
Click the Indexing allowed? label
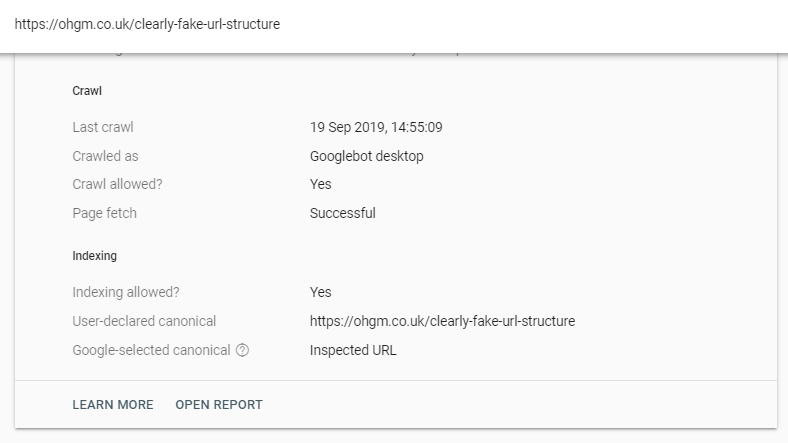[126, 292]
